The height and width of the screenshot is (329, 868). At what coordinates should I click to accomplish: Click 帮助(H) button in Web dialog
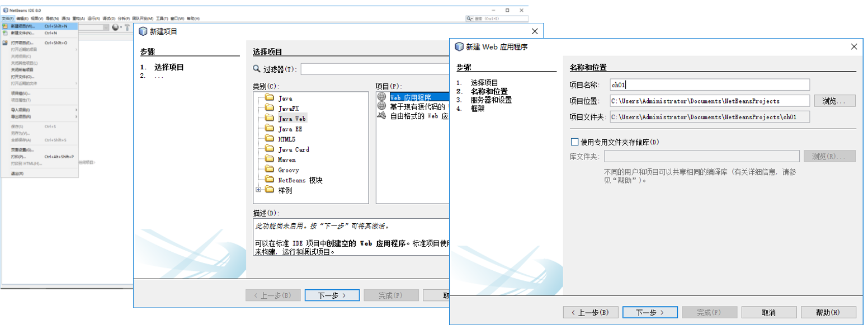click(828, 312)
